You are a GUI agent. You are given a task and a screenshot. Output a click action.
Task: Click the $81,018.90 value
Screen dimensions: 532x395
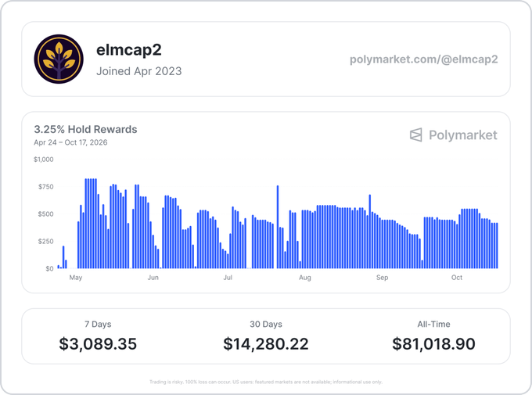(433, 343)
